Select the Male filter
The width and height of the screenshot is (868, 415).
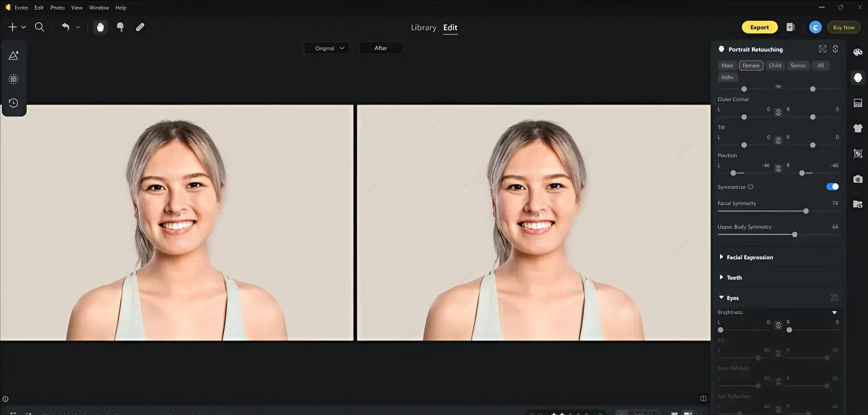727,66
